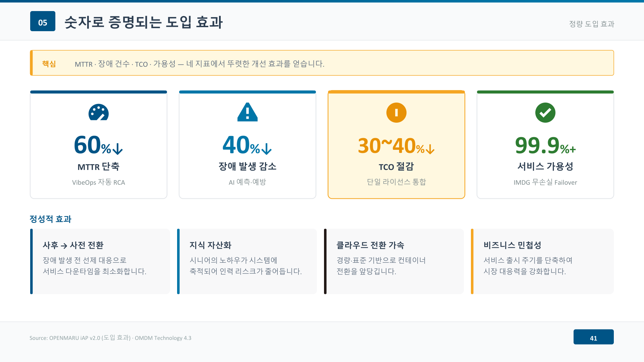Viewport: 644px width, 362px height.
Task: Click the 사후 → 사전 전환 card title
Action: point(73,245)
